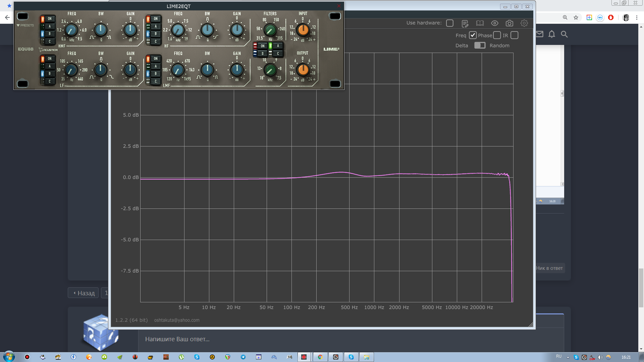The image size is (644, 362).
Task: Open the Windows Start button
Action: (9, 357)
